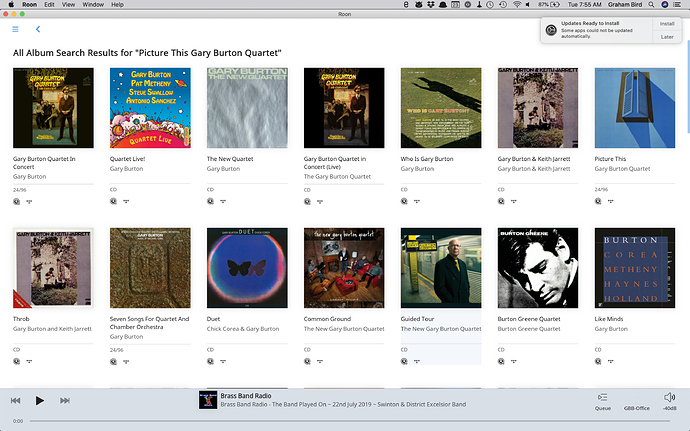690x431 pixels.
Task: Open the Duet butterfly album cover
Action: pyautogui.click(x=247, y=268)
